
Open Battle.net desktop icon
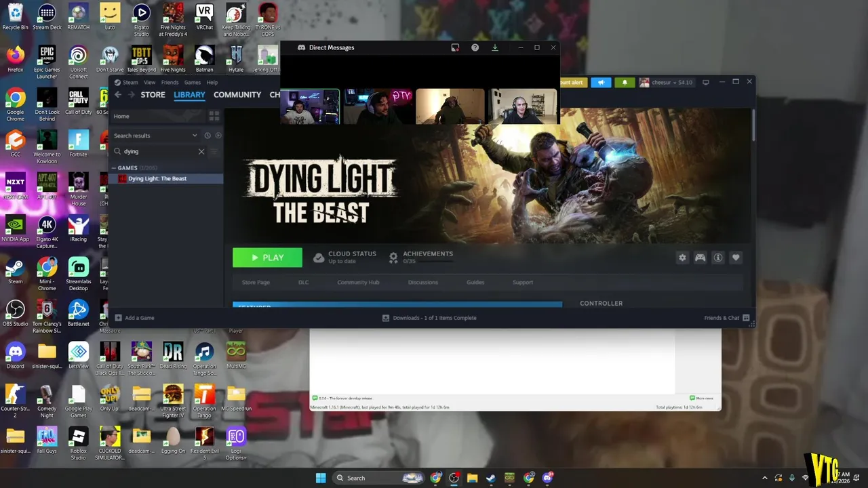[x=78, y=314]
